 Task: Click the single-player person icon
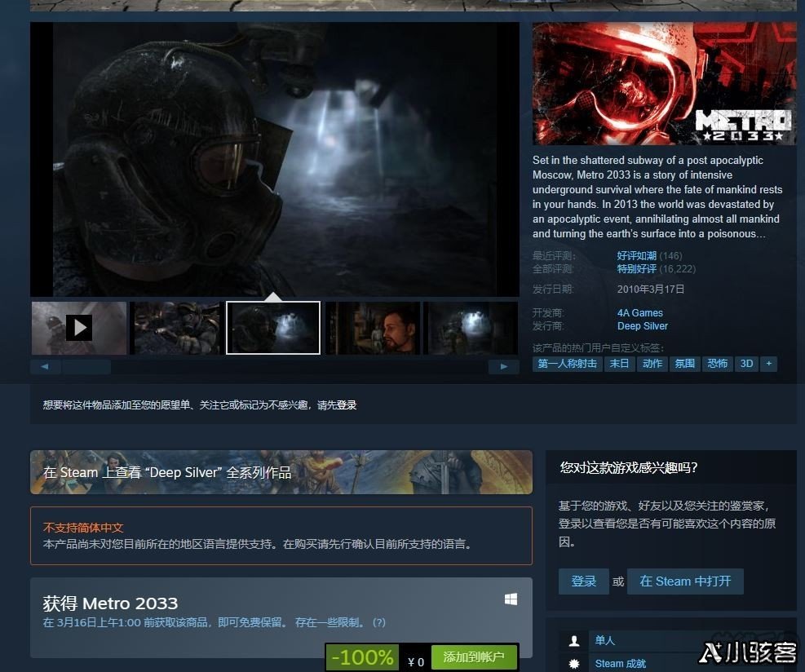tap(574, 641)
